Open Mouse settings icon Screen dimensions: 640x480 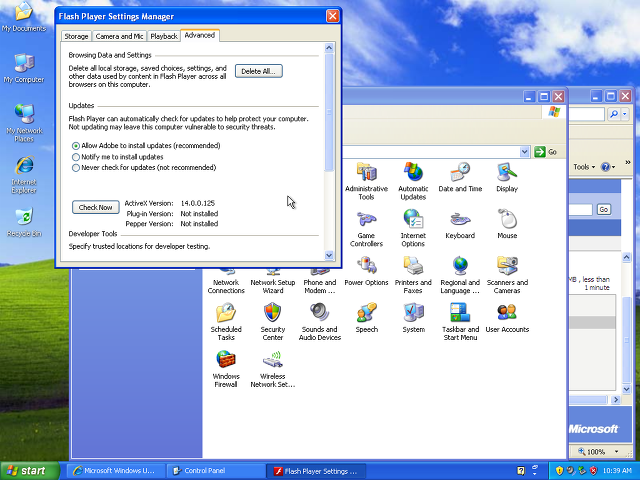pos(507,224)
